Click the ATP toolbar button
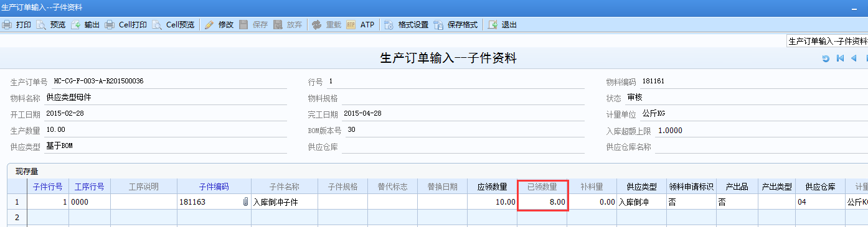 click(361, 25)
